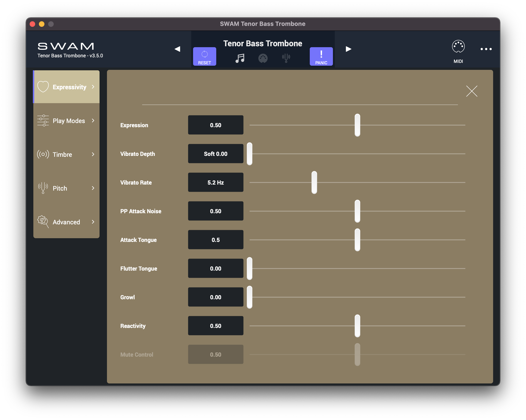This screenshot has width=526, height=420.
Task: Click the Reactivity slider handle
Action: pyautogui.click(x=357, y=326)
